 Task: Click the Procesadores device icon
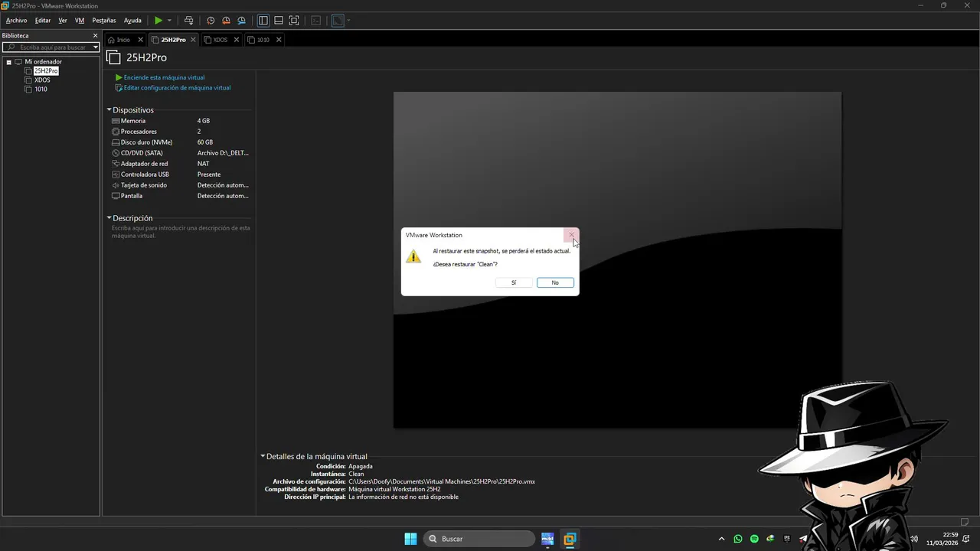pos(116,132)
